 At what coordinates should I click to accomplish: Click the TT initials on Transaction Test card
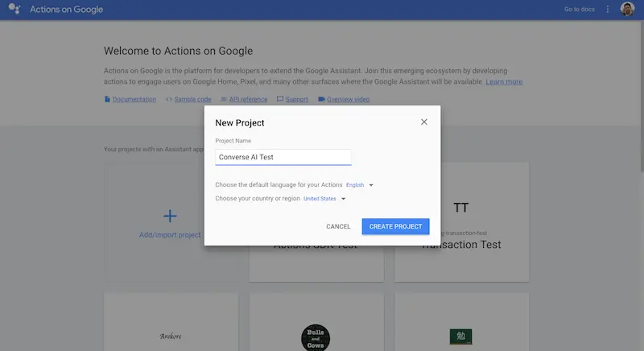460,208
